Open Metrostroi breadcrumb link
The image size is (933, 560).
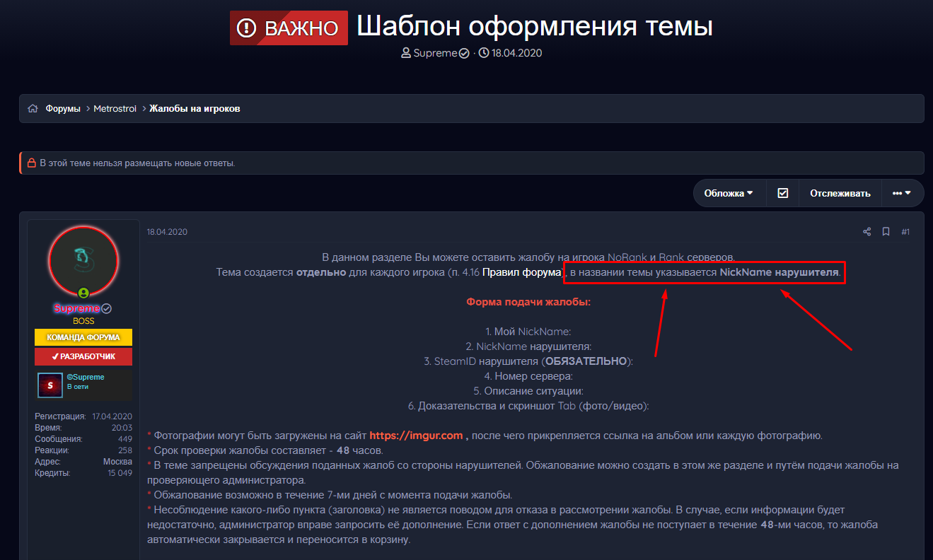pyautogui.click(x=115, y=109)
